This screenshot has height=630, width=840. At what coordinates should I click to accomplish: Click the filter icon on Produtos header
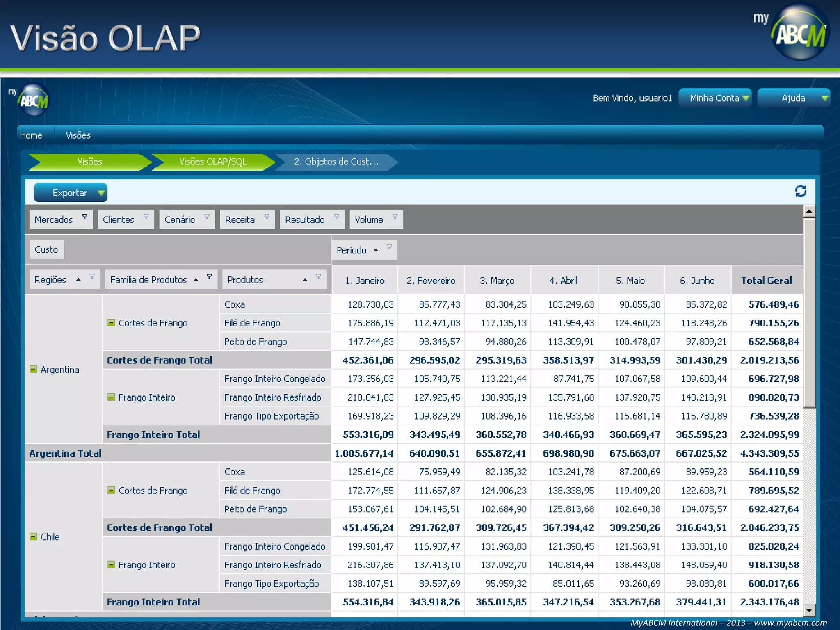(x=318, y=277)
